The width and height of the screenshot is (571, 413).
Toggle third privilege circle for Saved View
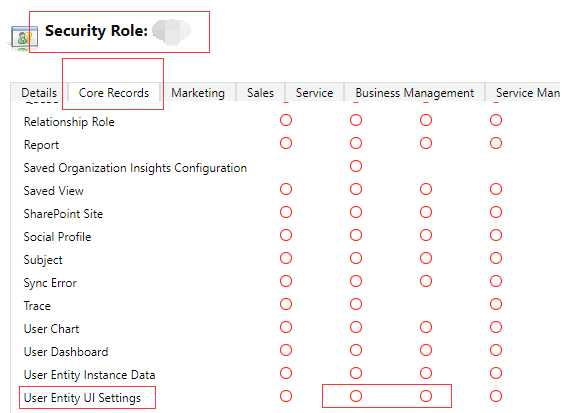click(x=426, y=189)
